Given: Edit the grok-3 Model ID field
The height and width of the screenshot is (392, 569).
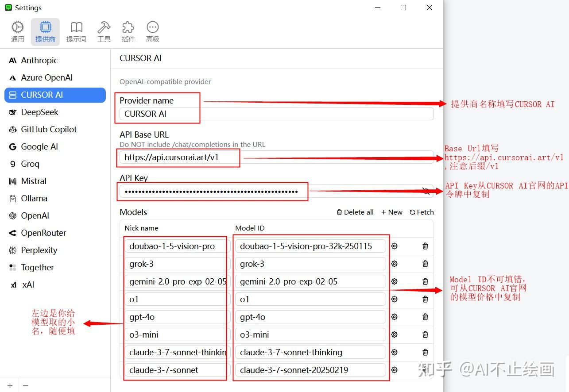Looking at the screenshot, I should click(310, 264).
